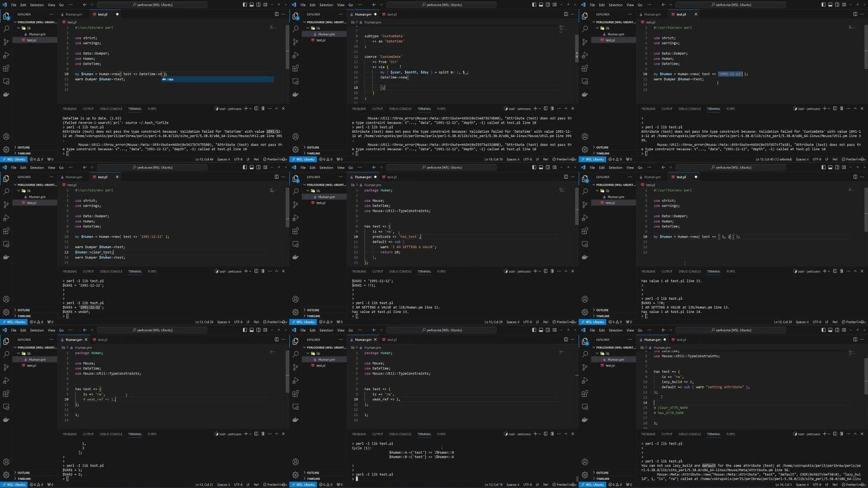
Task: Change Perl language mode in top-center status bar
Action: click(x=546, y=160)
